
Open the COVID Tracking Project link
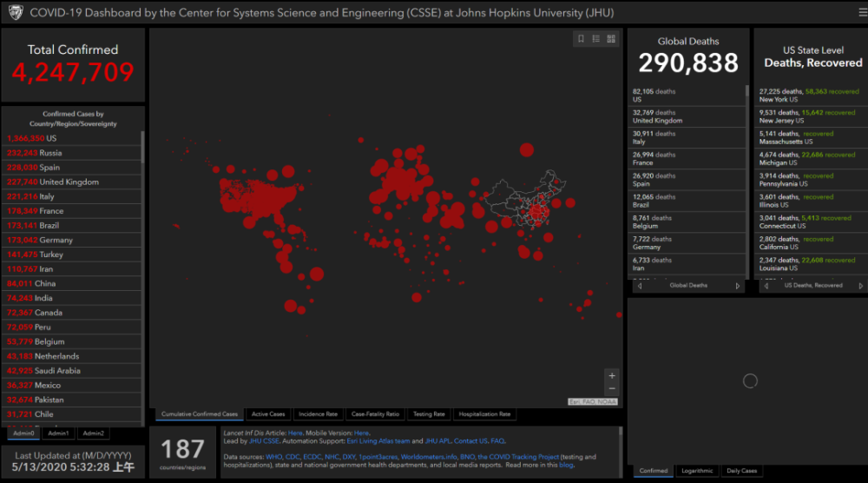tap(518, 457)
